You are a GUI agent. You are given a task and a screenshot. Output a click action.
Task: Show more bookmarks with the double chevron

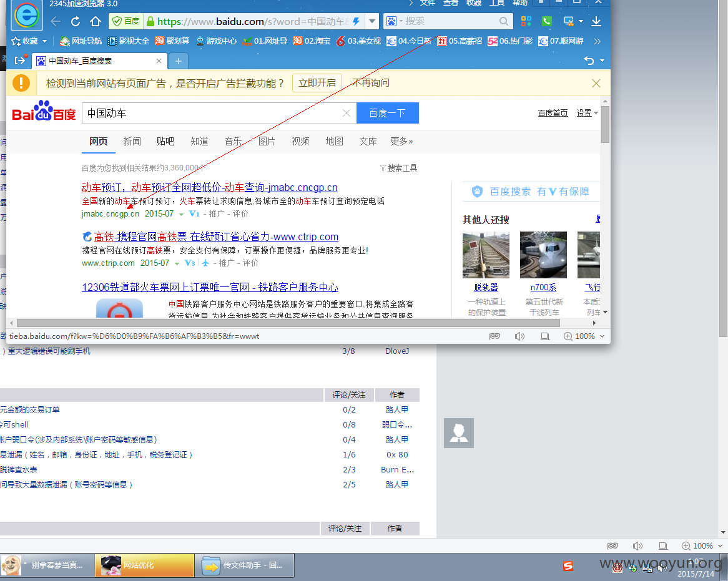click(598, 41)
